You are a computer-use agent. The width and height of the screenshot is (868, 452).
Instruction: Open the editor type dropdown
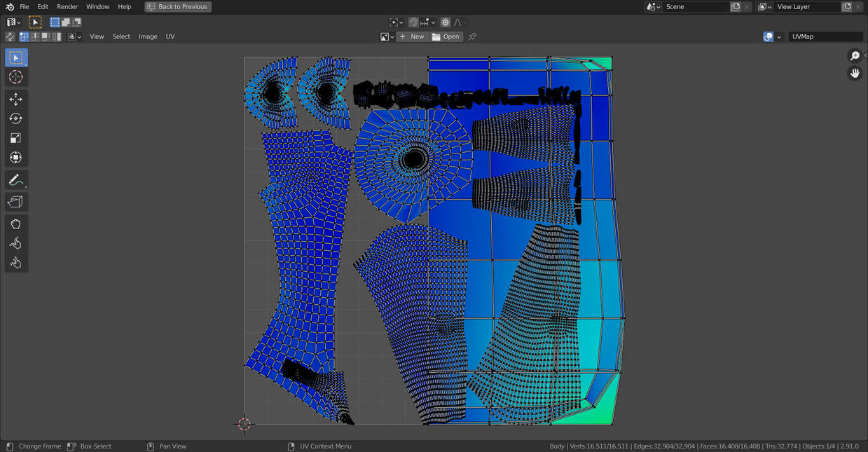[x=14, y=22]
